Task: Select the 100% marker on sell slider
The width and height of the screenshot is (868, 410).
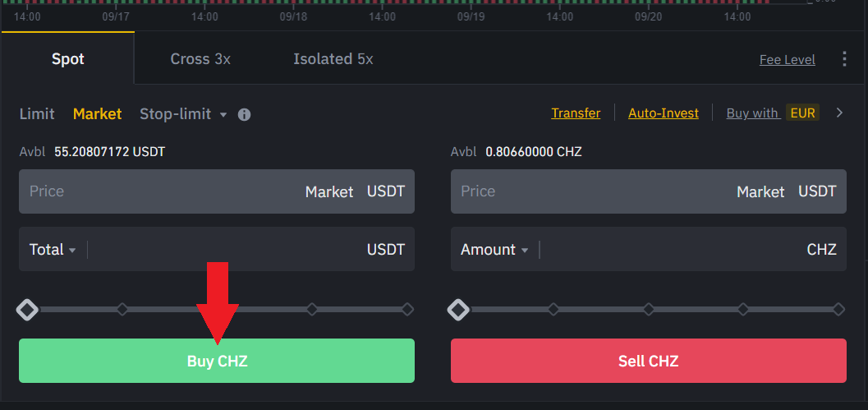Action: click(838, 310)
